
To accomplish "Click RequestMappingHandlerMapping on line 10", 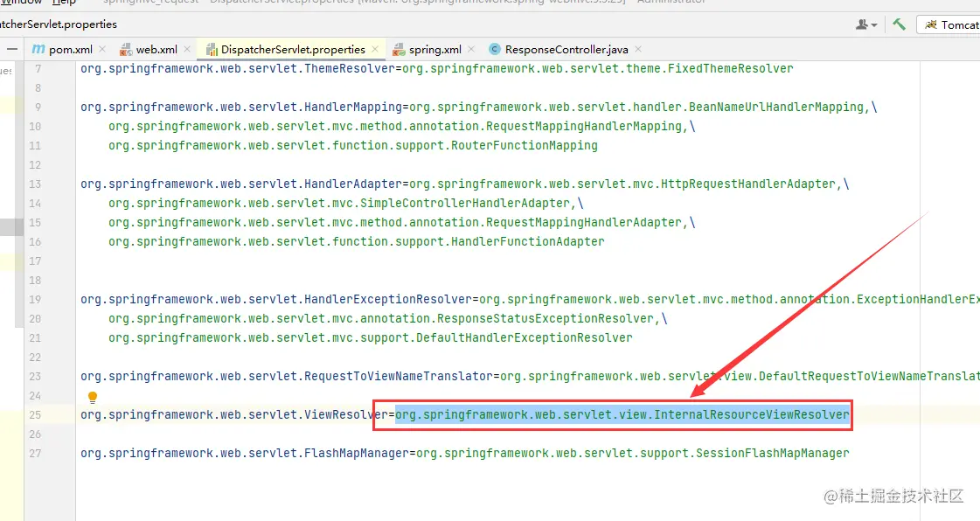I will [584, 126].
